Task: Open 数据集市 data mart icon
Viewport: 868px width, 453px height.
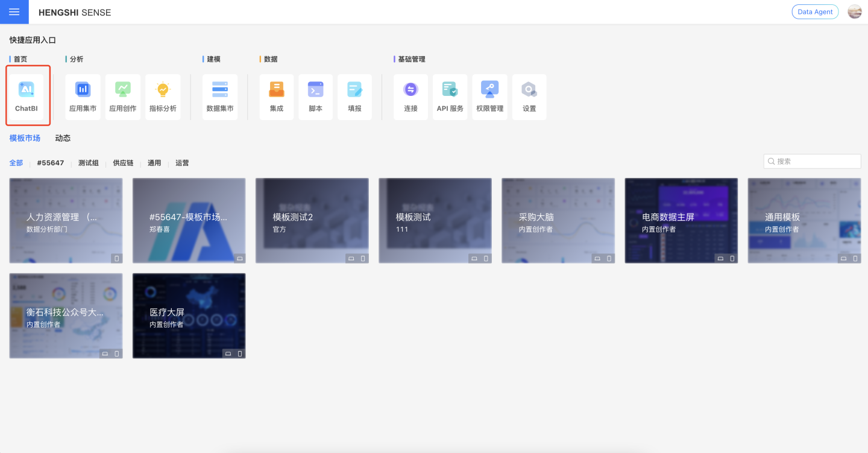Action: 220,97
